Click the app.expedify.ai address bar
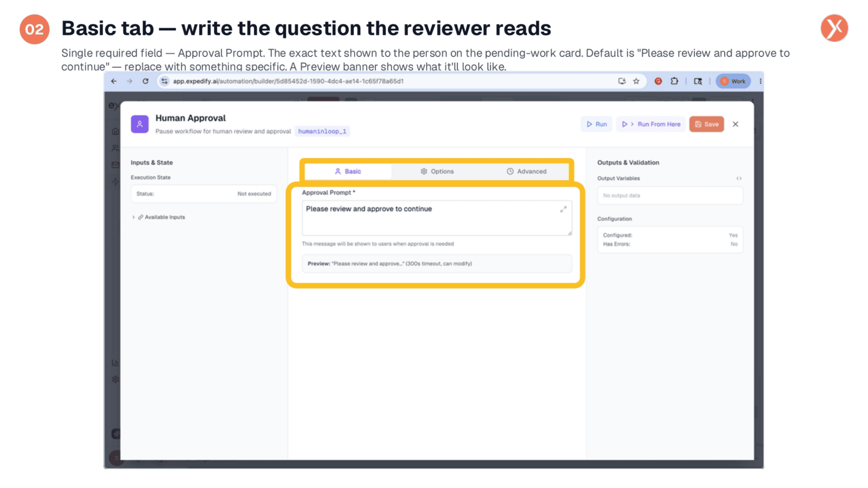Screen dimensions: 868x488 point(391,81)
